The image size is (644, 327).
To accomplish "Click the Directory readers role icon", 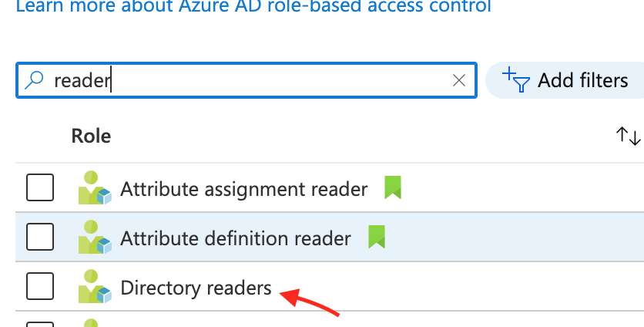I will tap(95, 286).
